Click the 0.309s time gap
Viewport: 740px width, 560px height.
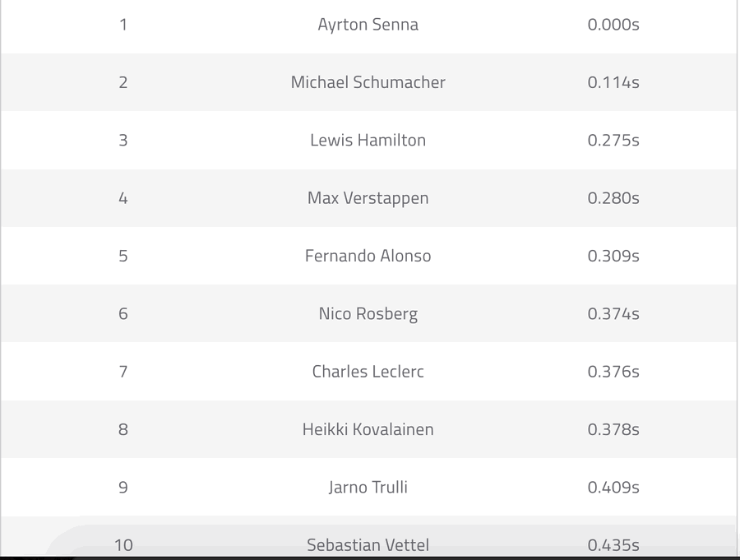[613, 256]
